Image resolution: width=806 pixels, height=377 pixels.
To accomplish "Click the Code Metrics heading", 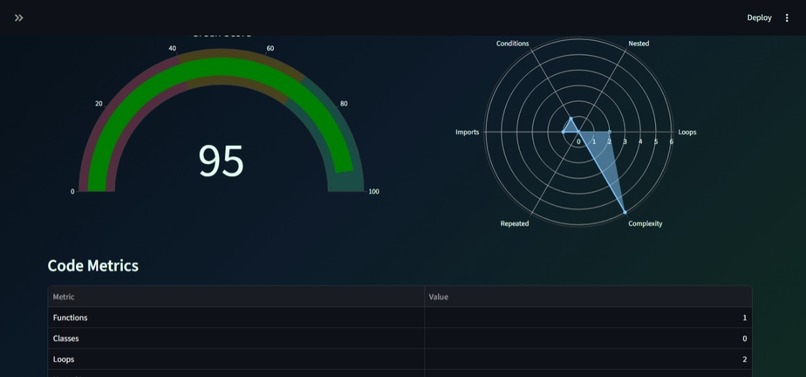I will [x=93, y=265].
